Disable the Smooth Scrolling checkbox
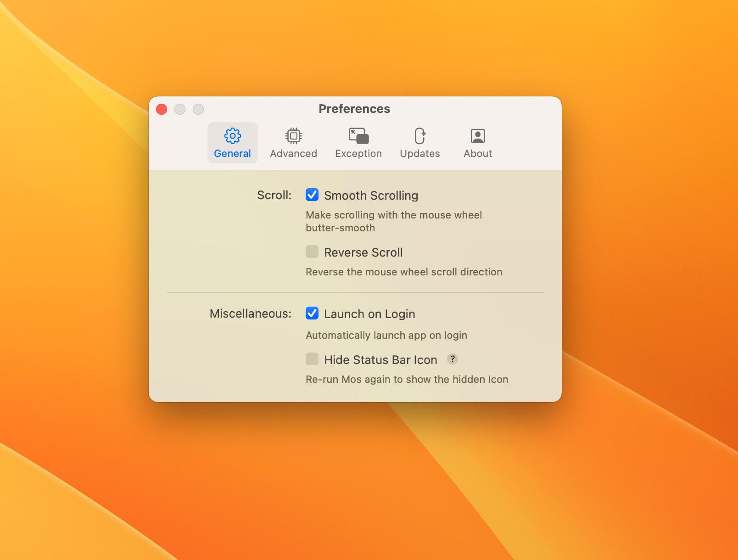This screenshot has height=560, width=738. pyautogui.click(x=312, y=195)
